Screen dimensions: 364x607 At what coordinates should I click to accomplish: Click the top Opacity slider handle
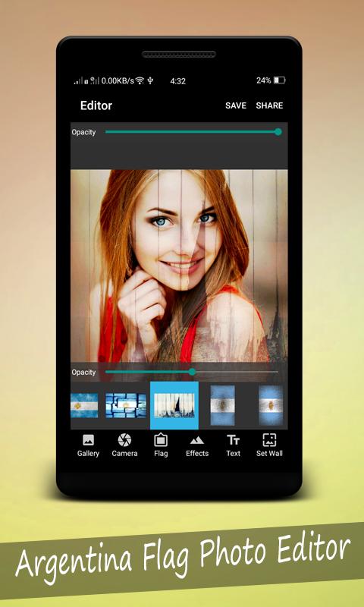278,132
